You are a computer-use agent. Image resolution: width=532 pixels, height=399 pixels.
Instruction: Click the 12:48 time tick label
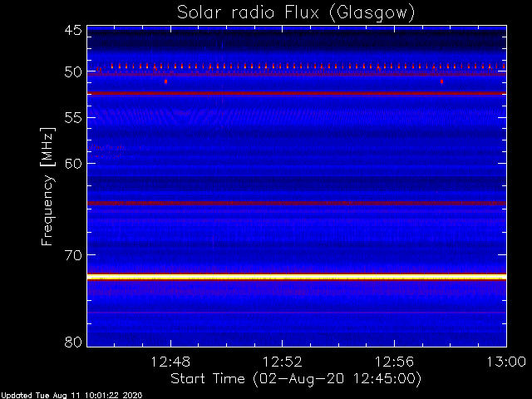coord(170,362)
